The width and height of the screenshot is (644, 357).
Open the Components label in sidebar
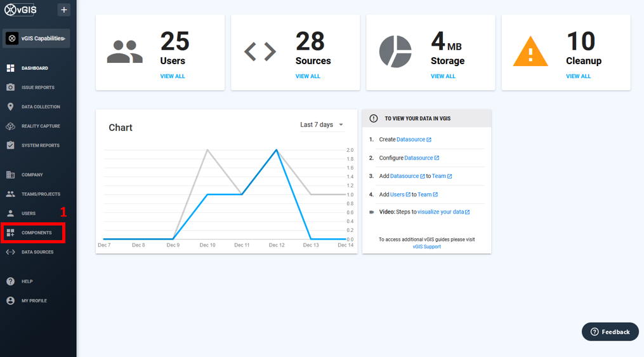(37, 232)
